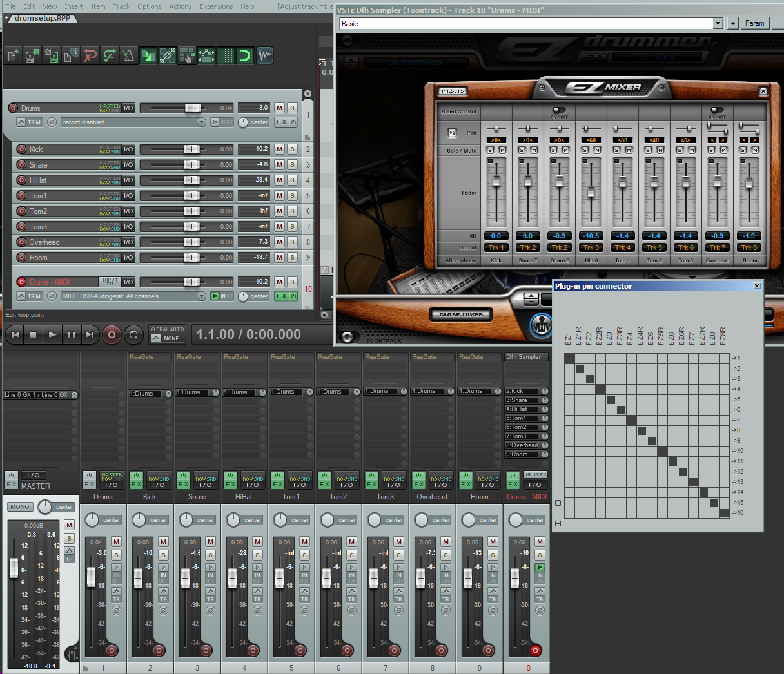Click the Param button in plugin window
Image resolution: width=784 pixels, height=674 pixels.
[x=754, y=23]
